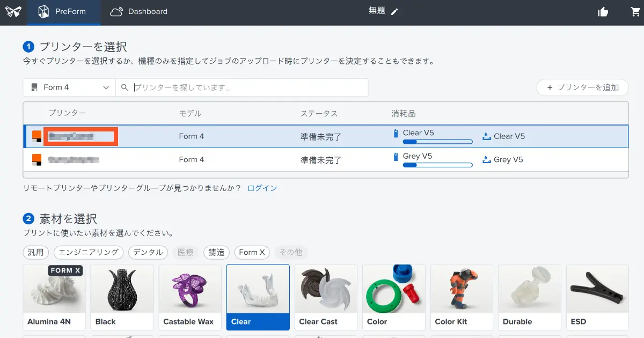Screen dimensions: 644x338
Task: Toggle the 医療 material filter
Action: 186,252
